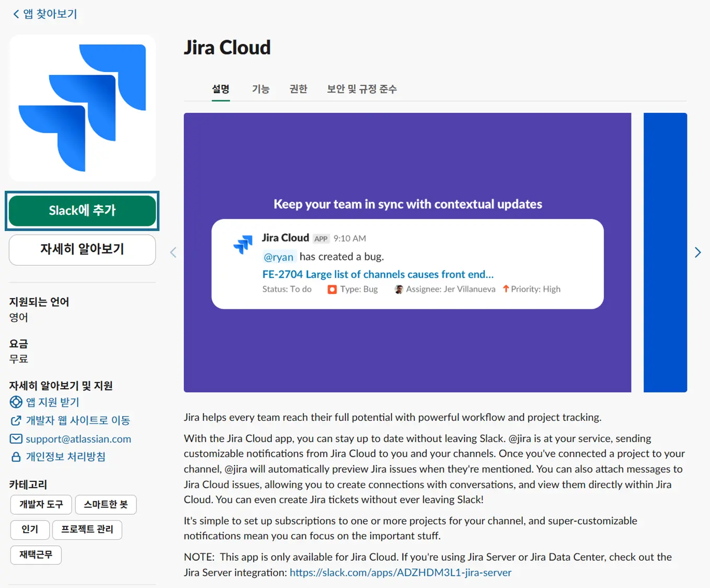The image size is (710, 588).
Task: Click the partially visible blue next slide
Action: (x=665, y=252)
